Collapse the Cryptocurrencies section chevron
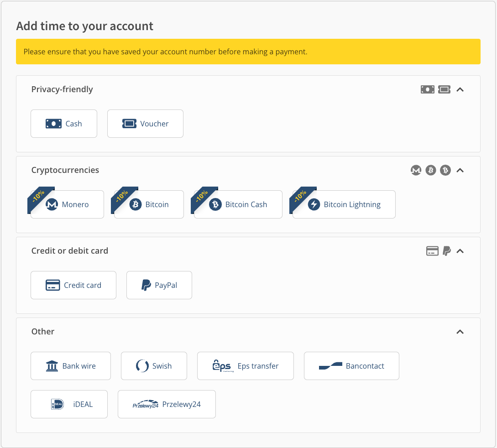Image resolution: width=497 pixels, height=448 pixels. click(460, 170)
